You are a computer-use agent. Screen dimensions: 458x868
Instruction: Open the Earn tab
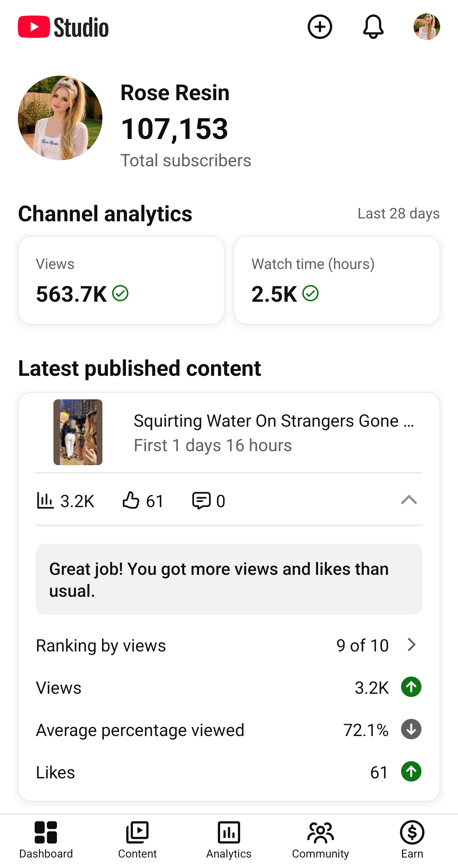[412, 839]
